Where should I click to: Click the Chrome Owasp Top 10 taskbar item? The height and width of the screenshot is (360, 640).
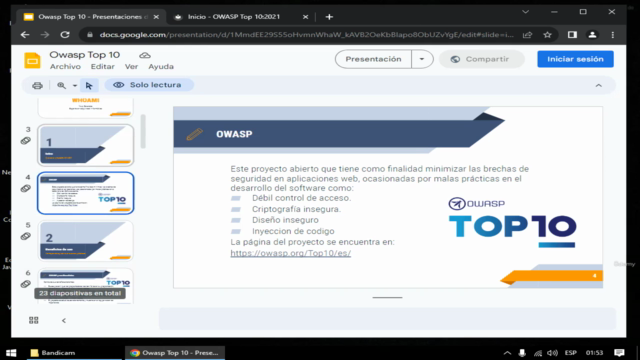click(175, 353)
